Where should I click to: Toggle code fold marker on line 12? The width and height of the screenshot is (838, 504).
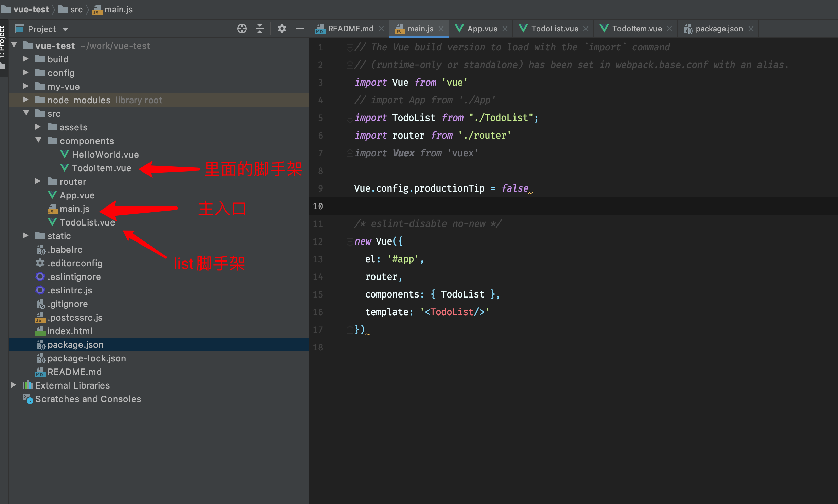349,241
